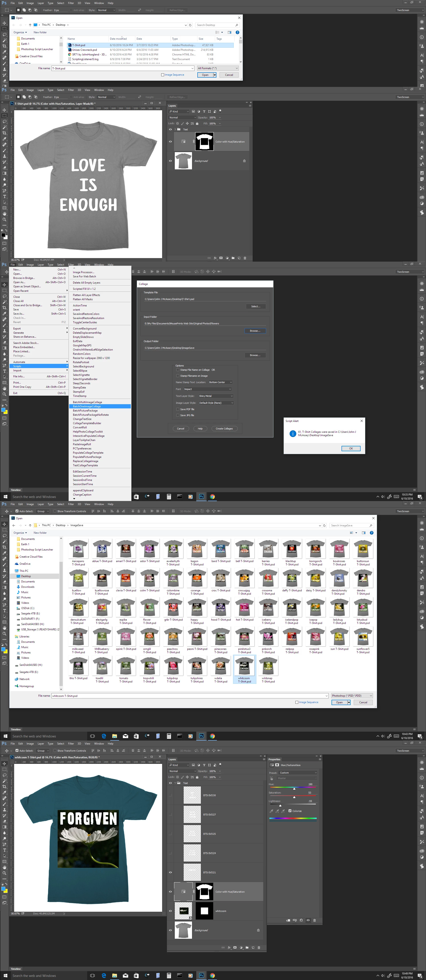Click Automate in the File menu
This screenshot has width=426, height=980.
point(19,362)
